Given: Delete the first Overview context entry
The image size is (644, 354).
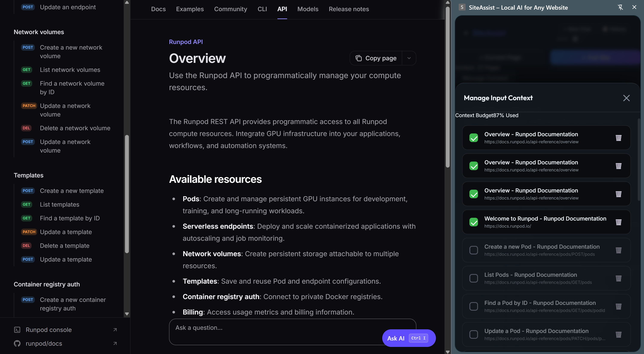Looking at the screenshot, I should [618, 138].
